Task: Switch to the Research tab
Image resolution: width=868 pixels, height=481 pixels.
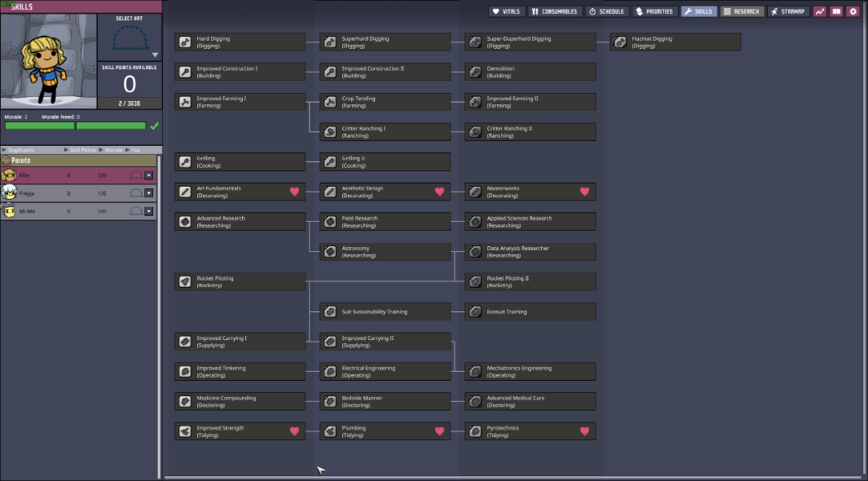Action: [742, 11]
